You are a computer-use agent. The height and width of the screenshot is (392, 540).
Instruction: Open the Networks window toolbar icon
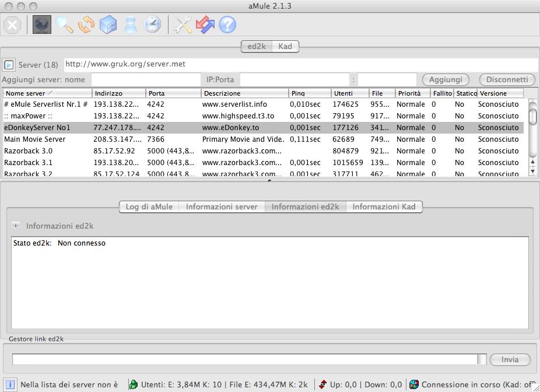click(41, 25)
